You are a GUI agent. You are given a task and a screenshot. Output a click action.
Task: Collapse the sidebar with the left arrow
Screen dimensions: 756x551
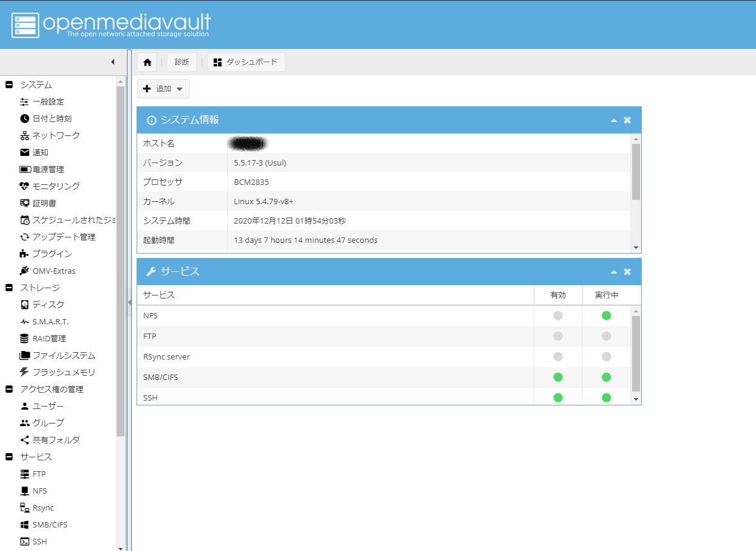click(112, 62)
